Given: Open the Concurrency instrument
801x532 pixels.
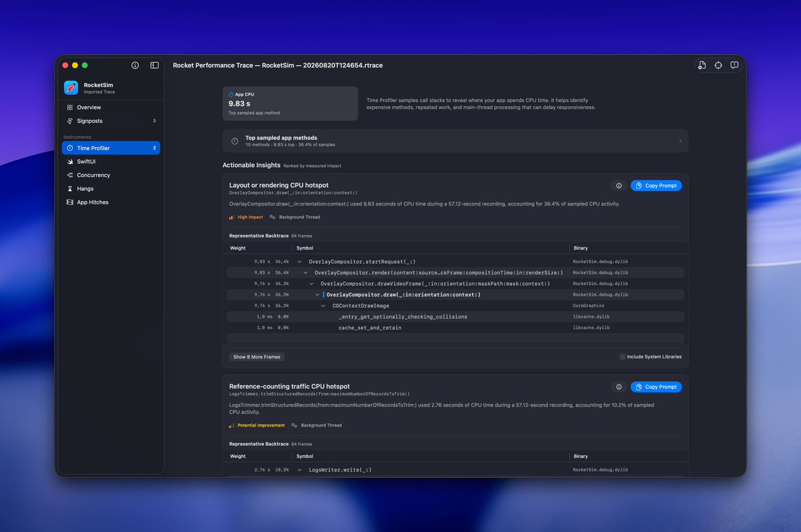Looking at the screenshot, I should 111,175.
